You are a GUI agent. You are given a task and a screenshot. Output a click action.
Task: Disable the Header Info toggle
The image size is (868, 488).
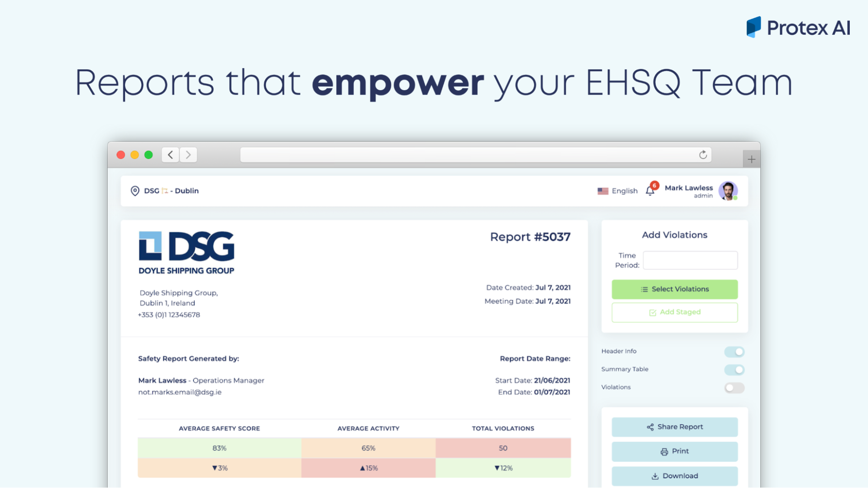point(734,352)
